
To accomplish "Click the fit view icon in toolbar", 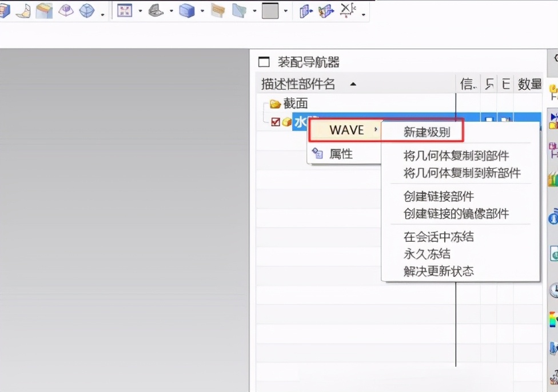I will pos(124,10).
